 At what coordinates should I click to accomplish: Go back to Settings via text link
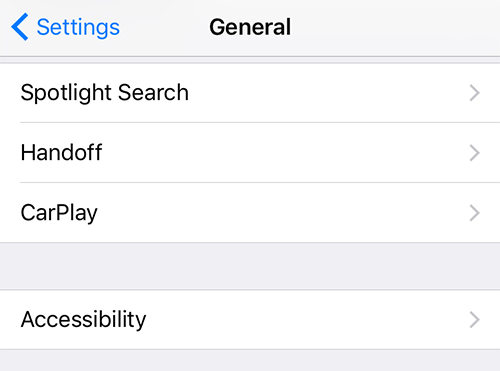click(x=78, y=28)
